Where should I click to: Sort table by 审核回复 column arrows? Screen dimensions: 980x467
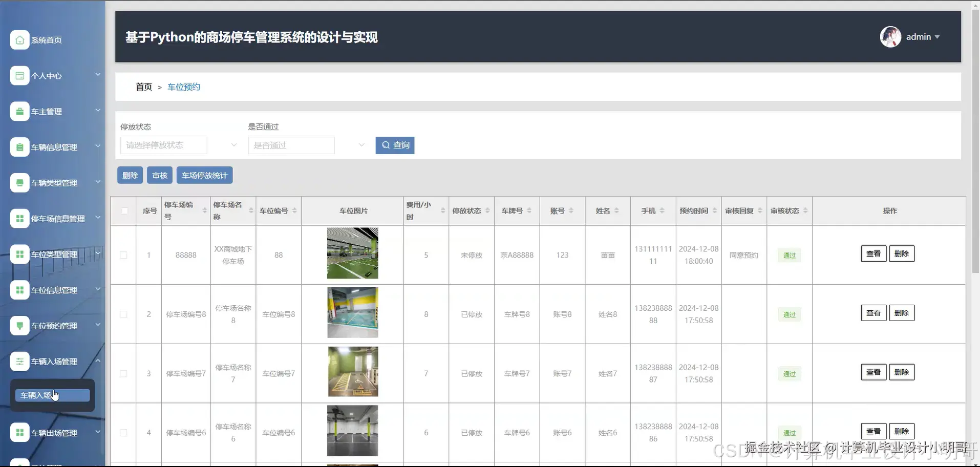760,210
